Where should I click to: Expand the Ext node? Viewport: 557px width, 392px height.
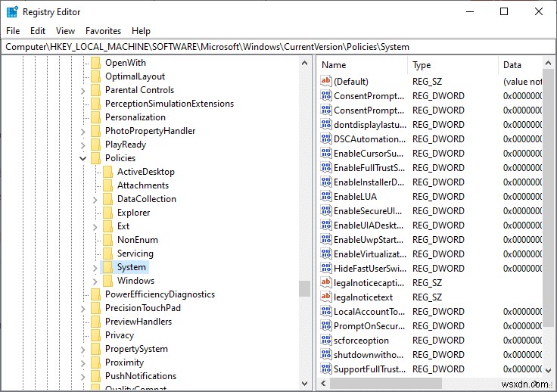click(95, 227)
